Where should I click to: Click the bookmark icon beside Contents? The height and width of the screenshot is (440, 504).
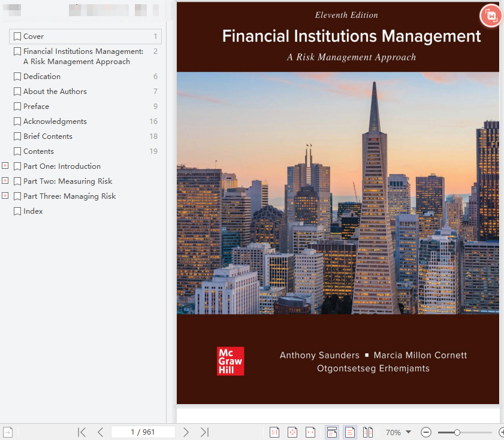point(17,151)
